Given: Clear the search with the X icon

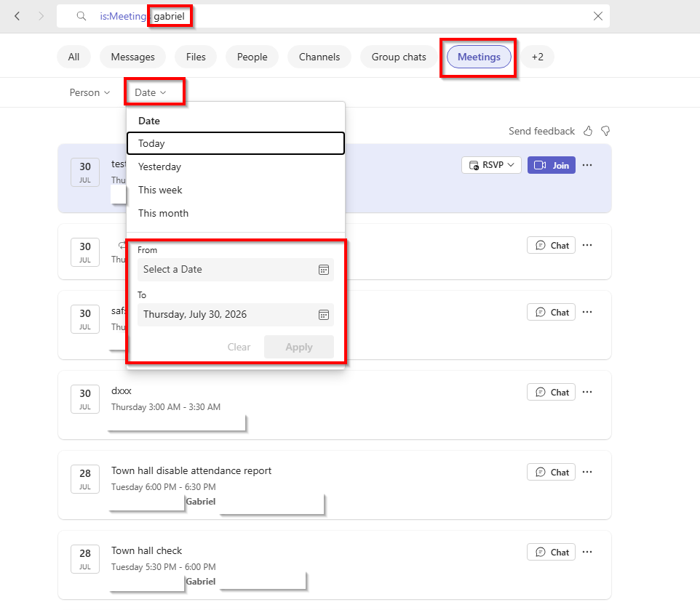Looking at the screenshot, I should (x=598, y=17).
